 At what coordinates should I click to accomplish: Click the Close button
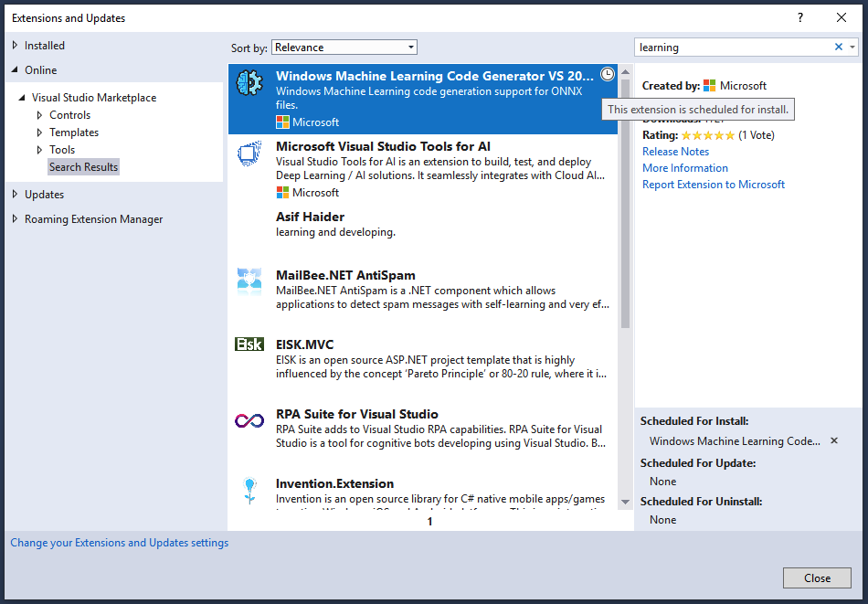817,578
